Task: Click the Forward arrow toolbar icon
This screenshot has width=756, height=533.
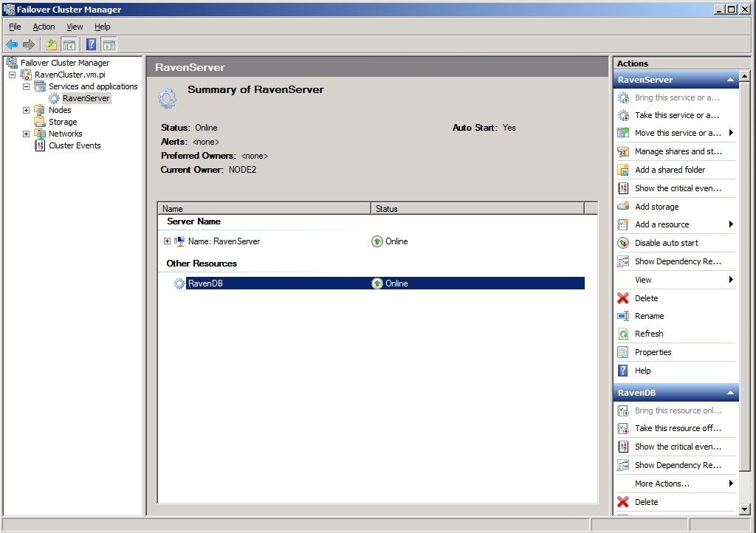Action: (29, 45)
